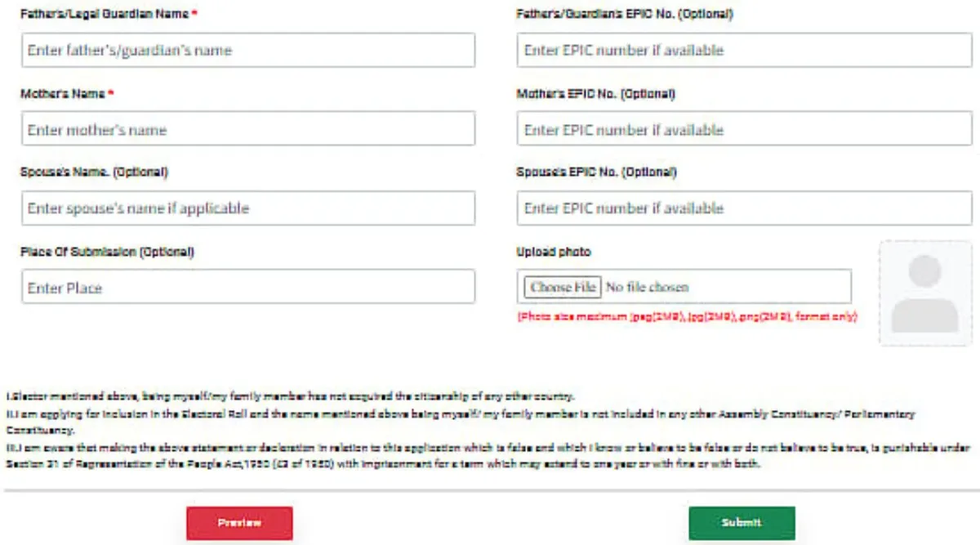
Task: Select the mother's name input box
Action: click(x=248, y=129)
